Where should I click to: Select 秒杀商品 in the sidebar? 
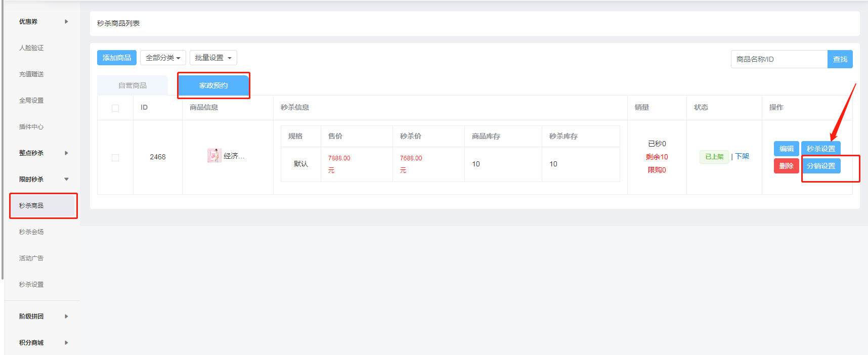click(x=44, y=206)
